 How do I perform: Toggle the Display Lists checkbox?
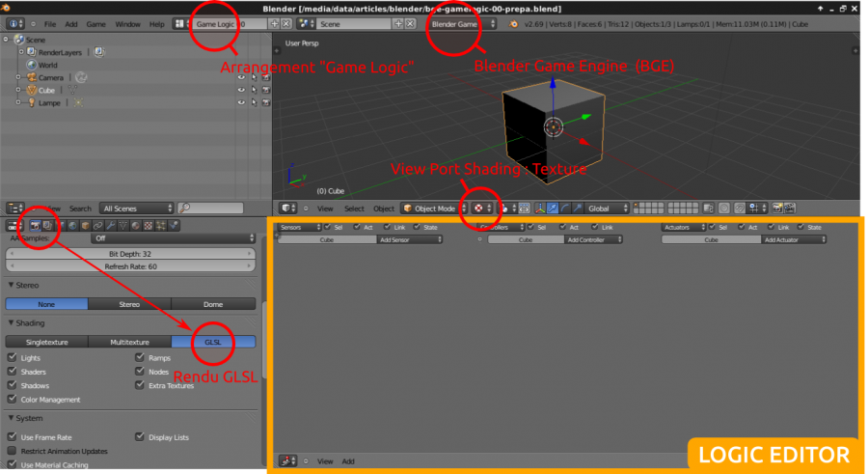tap(140, 437)
